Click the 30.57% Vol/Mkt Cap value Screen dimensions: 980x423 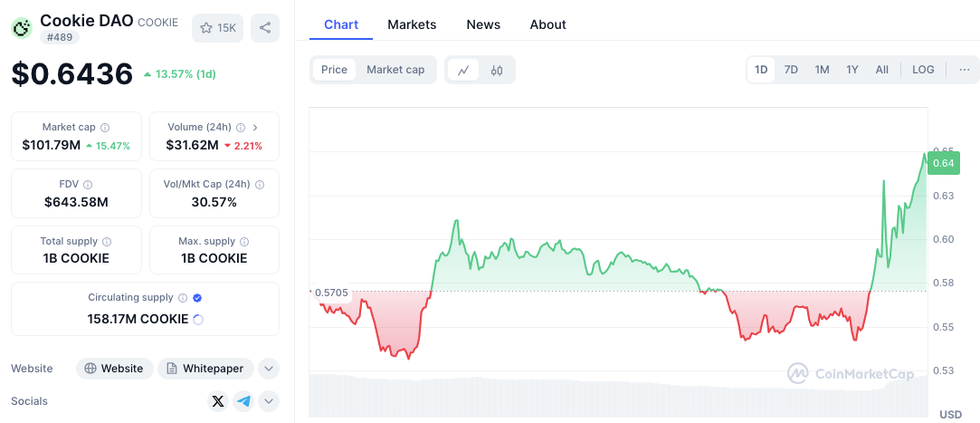coord(214,202)
